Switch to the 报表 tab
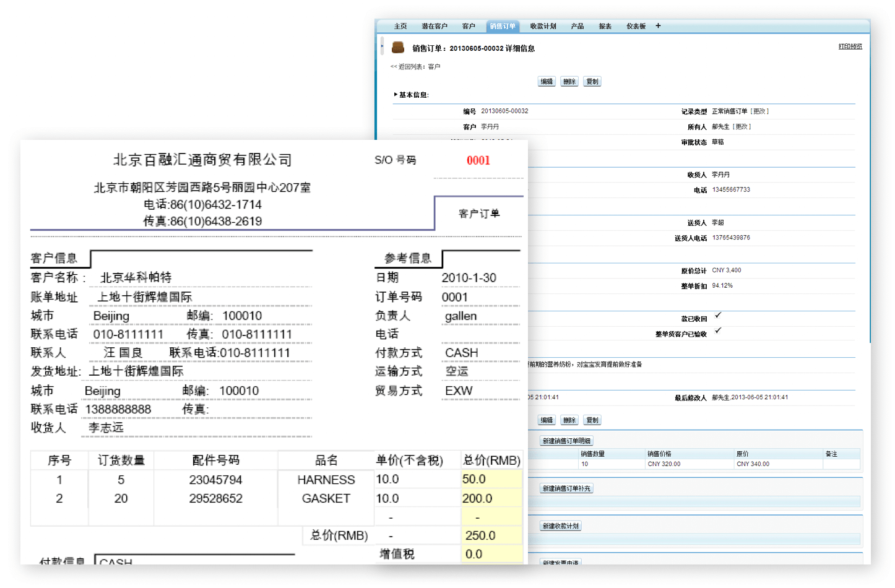The image size is (895, 588). click(x=605, y=26)
